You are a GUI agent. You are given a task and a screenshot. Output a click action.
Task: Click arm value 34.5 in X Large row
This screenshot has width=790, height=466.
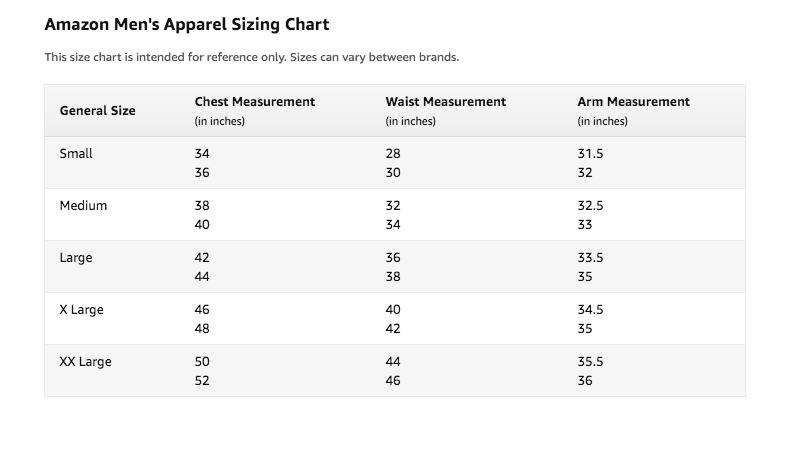[590, 309]
